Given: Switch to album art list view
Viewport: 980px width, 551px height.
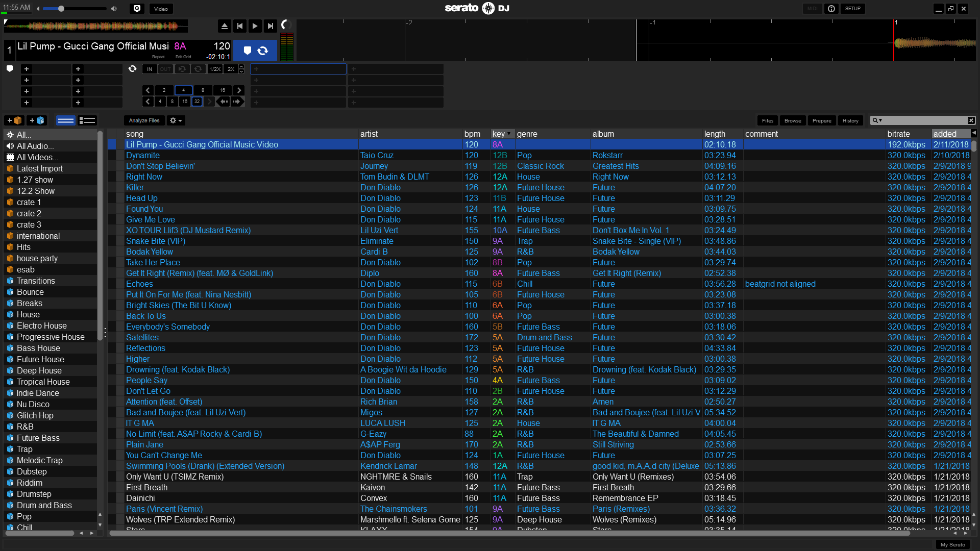Looking at the screenshot, I should point(87,120).
